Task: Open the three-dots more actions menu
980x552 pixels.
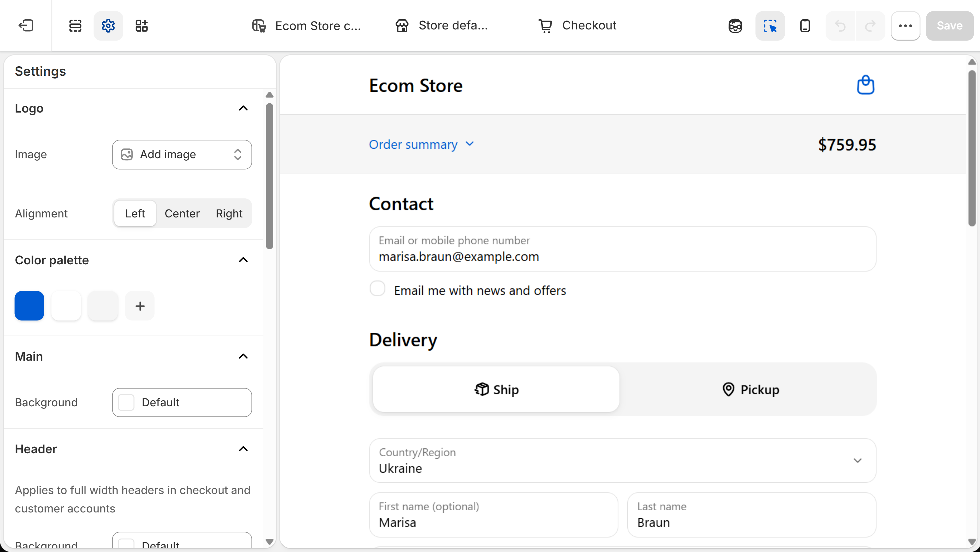Action: click(x=905, y=26)
